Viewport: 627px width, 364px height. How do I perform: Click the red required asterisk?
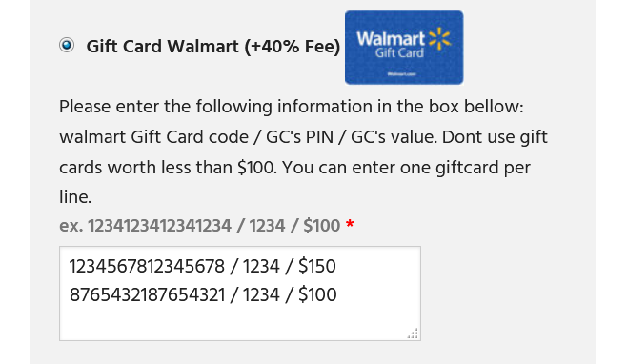[350, 224]
